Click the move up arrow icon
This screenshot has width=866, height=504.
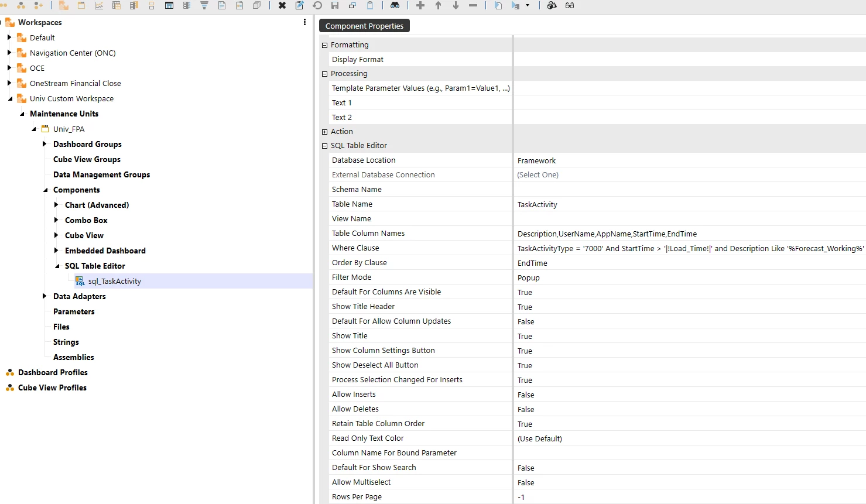[x=438, y=5]
